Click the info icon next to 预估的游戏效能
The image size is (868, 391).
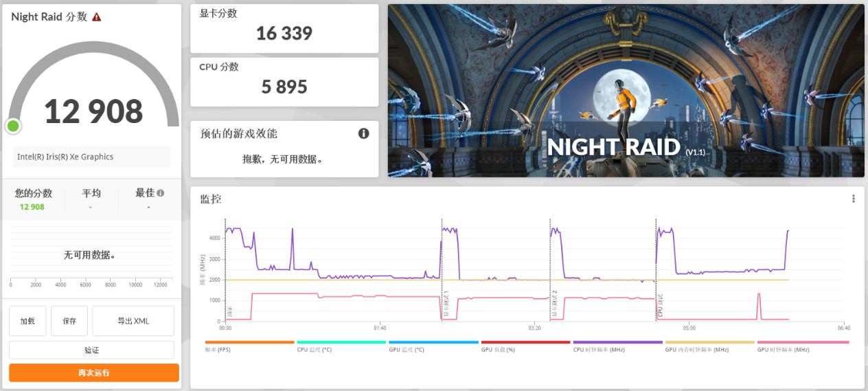click(364, 133)
